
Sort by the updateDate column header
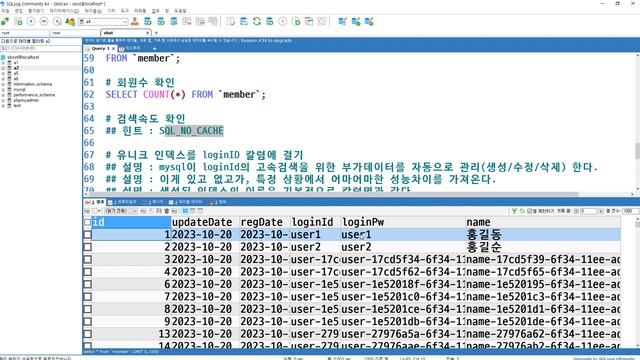click(x=205, y=222)
